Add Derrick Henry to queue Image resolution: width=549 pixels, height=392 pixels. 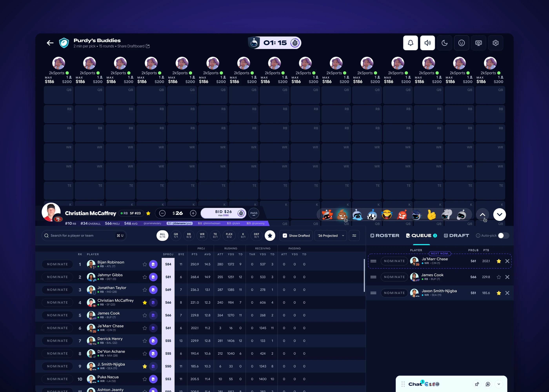pyautogui.click(x=153, y=341)
